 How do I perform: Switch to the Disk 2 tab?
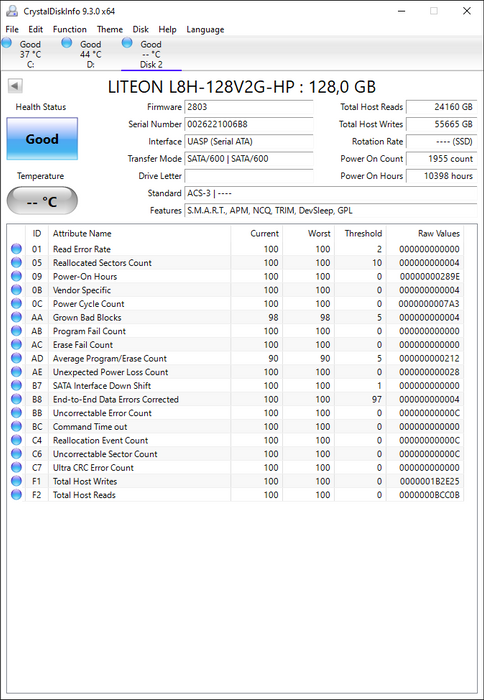pos(151,54)
